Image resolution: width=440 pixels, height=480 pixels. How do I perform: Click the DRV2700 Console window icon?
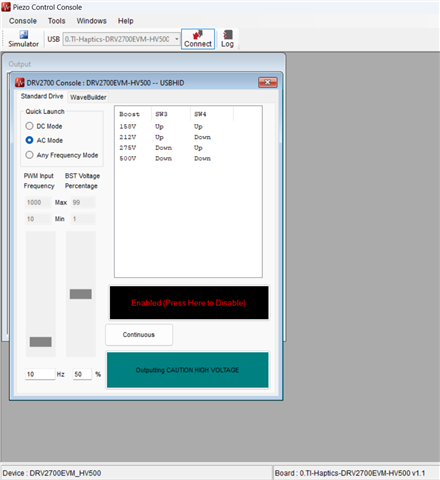pyautogui.click(x=20, y=83)
